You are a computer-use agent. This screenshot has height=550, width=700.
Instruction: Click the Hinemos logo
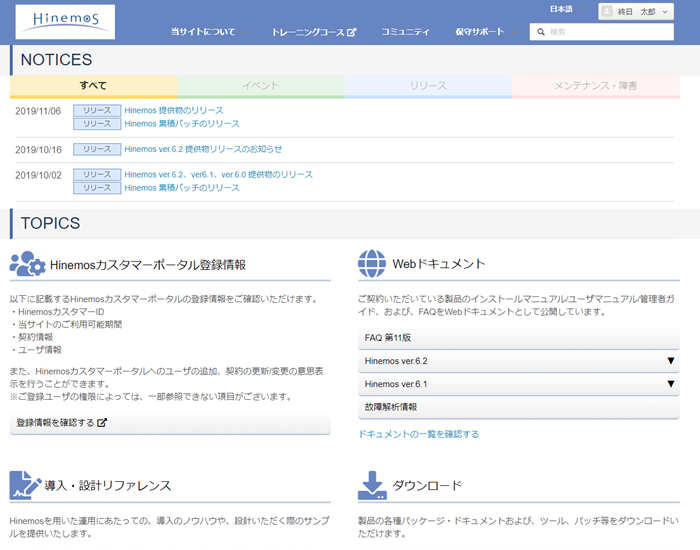(65, 22)
